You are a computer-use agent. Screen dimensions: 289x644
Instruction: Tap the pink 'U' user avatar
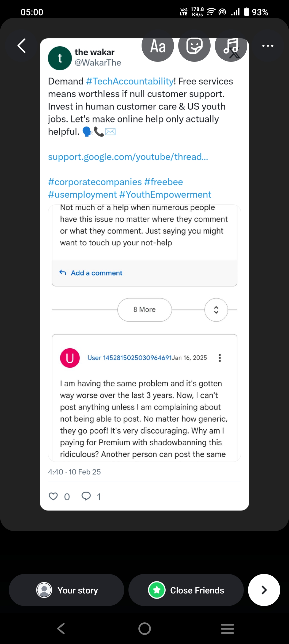[70, 358]
